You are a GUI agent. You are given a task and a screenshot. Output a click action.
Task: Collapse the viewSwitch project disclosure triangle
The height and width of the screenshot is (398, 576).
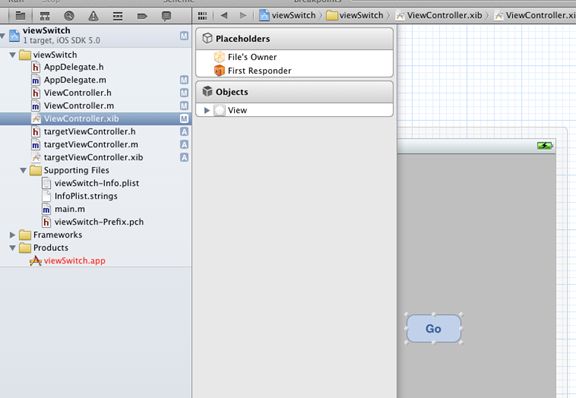(x=3, y=36)
